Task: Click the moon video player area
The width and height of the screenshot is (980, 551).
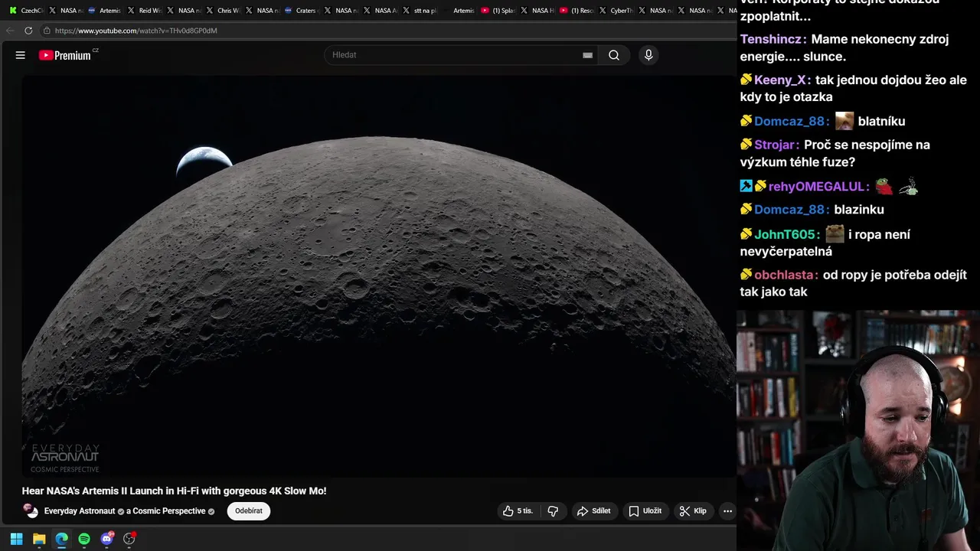Action: [x=379, y=276]
